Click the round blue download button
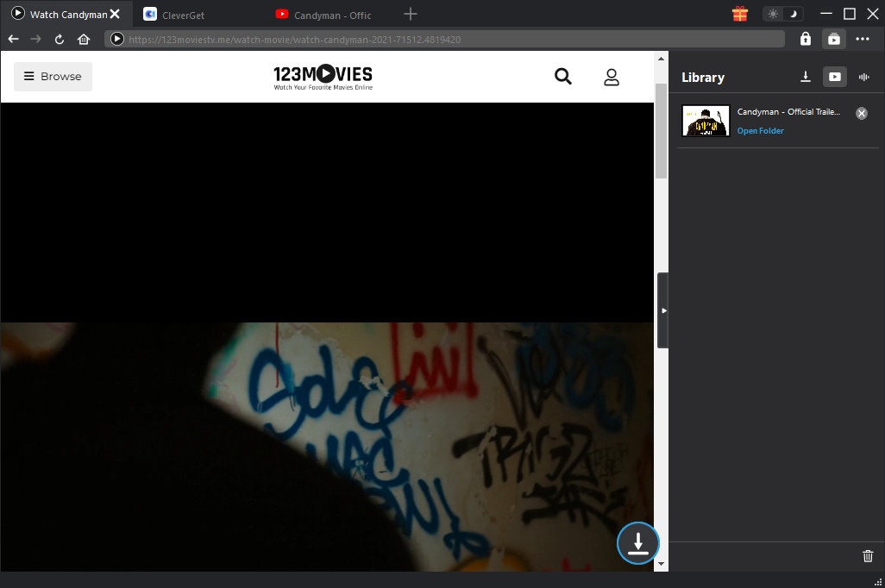Image resolution: width=885 pixels, height=588 pixels. (x=637, y=543)
